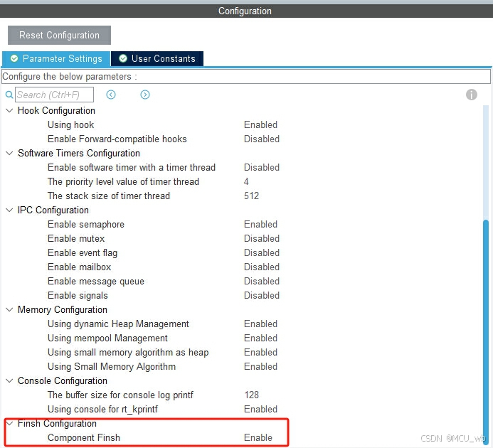Select the Using hook parameter row

(70, 125)
